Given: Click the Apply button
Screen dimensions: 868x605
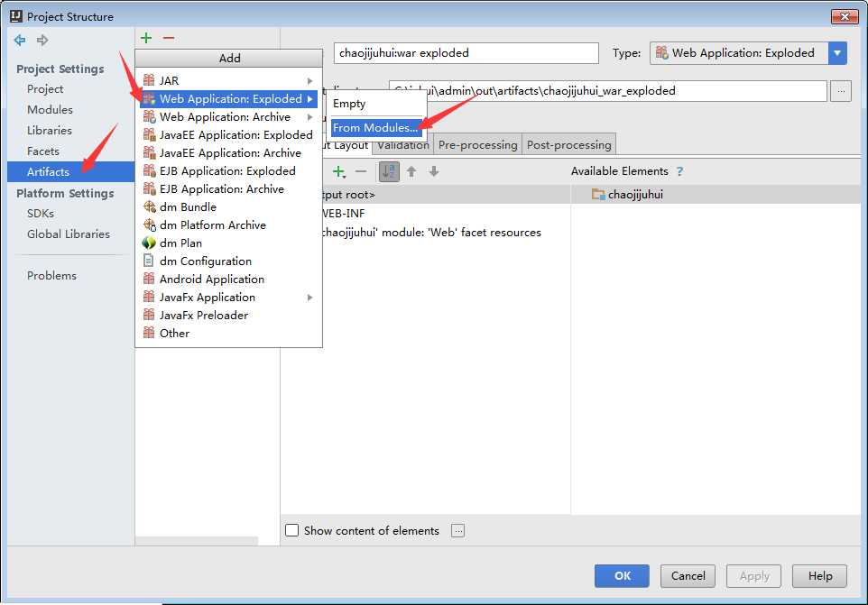Looking at the screenshot, I should (x=753, y=575).
